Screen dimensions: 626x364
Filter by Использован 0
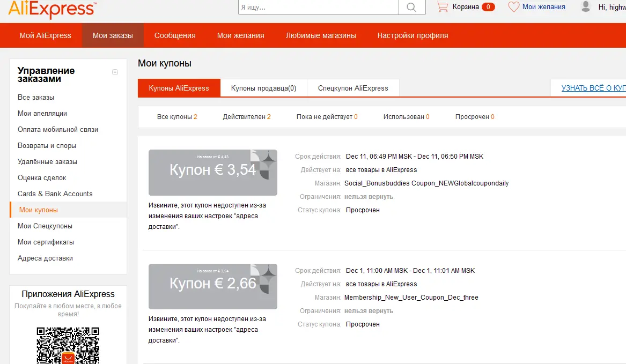(x=407, y=117)
